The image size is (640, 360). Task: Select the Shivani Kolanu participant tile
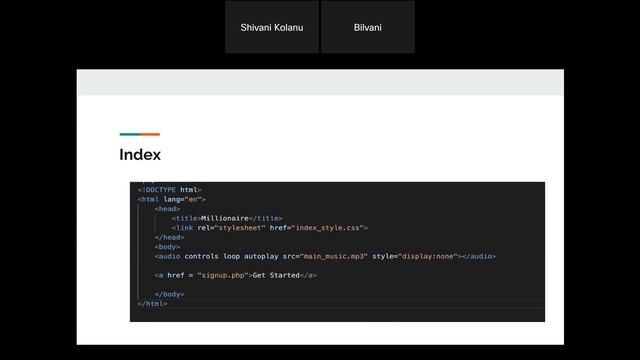(x=272, y=27)
